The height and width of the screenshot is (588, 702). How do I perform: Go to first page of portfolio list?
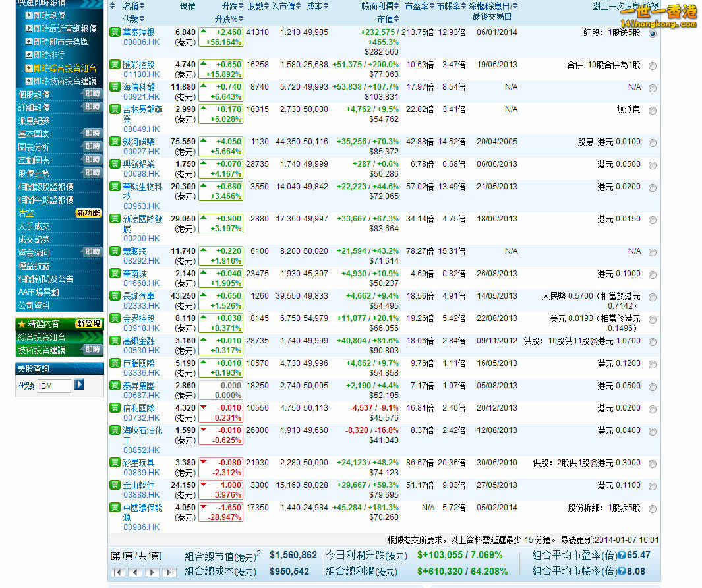click(x=118, y=572)
